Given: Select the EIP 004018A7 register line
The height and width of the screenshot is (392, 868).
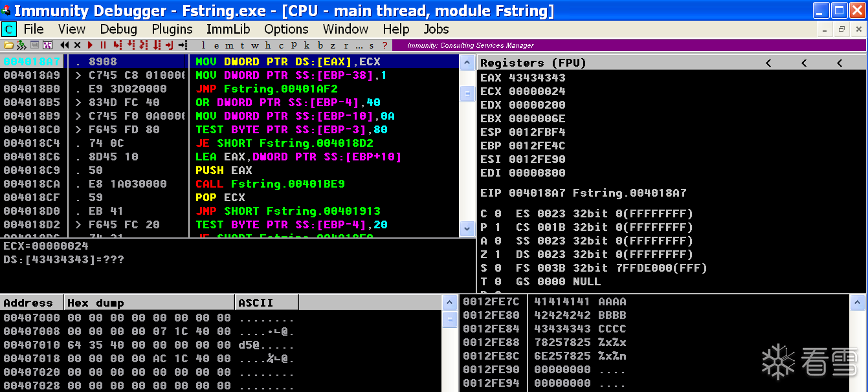Looking at the screenshot, I should pyautogui.click(x=583, y=193).
